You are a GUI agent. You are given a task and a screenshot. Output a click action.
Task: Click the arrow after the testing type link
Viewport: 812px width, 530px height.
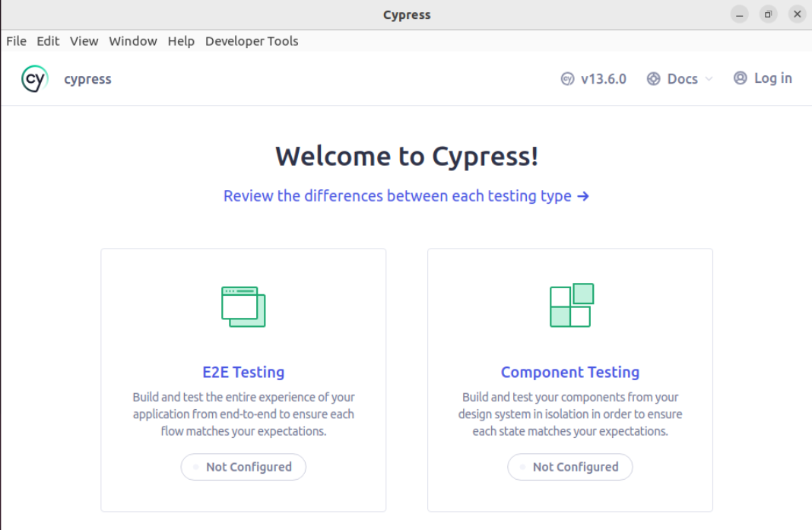pos(583,196)
